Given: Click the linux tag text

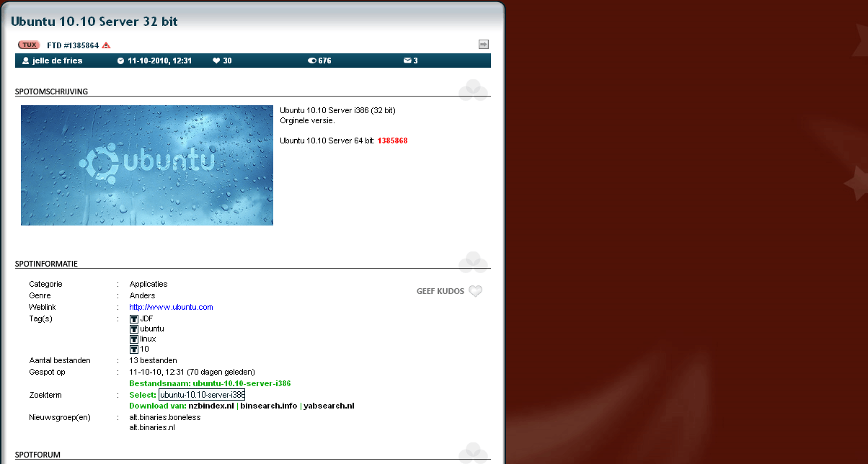Looking at the screenshot, I should pyautogui.click(x=148, y=339).
